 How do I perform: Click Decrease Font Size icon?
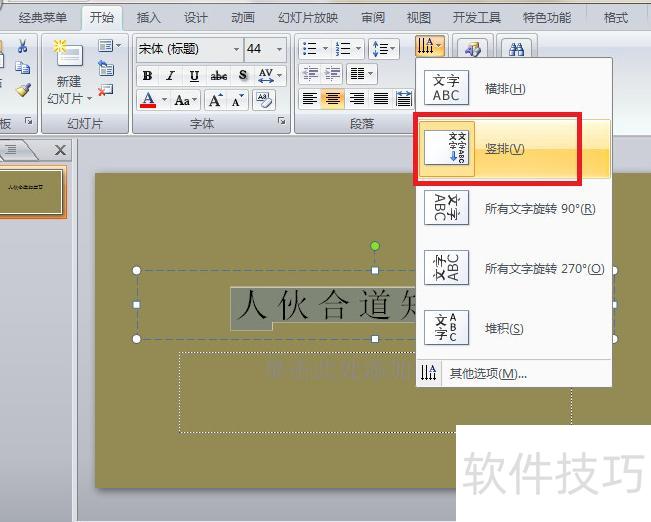[x=238, y=100]
